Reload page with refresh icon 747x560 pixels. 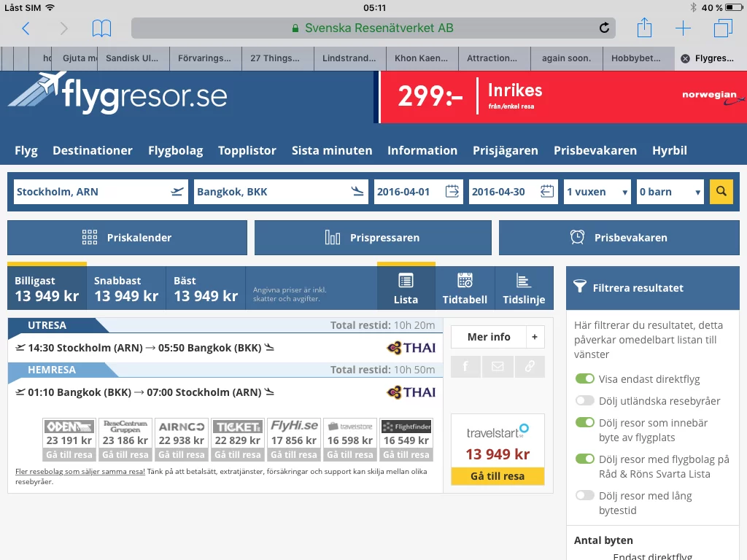(604, 28)
